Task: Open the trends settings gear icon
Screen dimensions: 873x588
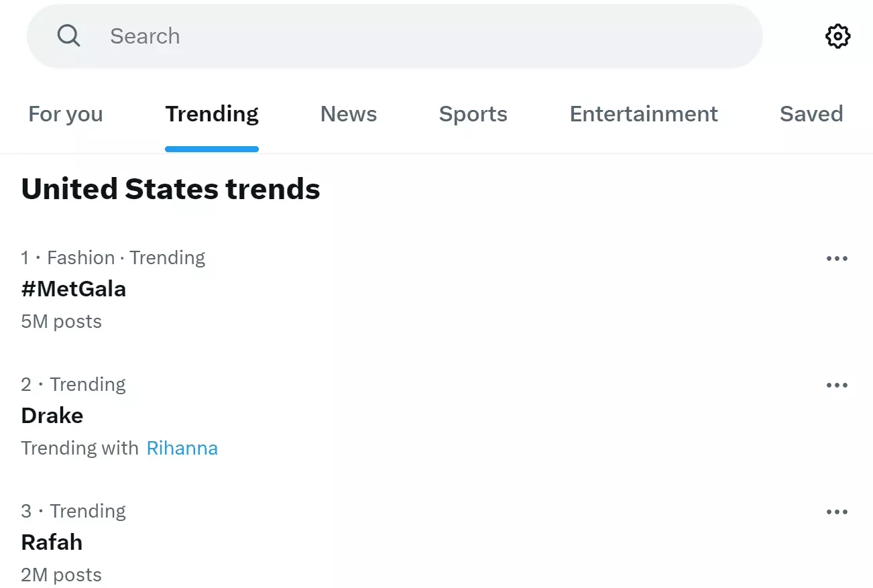Action: [x=837, y=36]
